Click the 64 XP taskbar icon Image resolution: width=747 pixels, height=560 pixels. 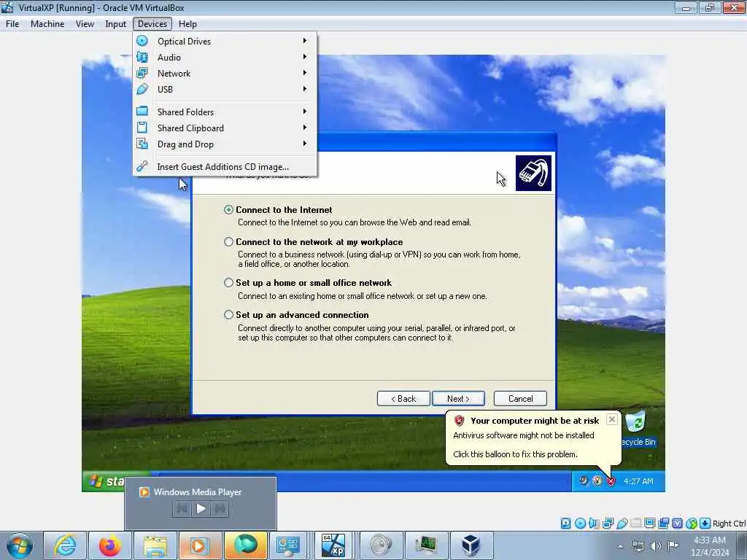[333, 545]
